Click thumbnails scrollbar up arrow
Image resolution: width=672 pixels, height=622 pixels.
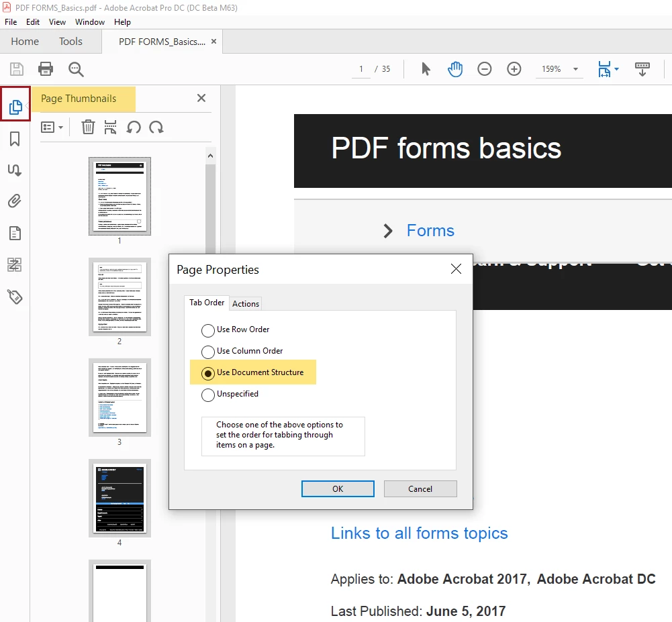pyautogui.click(x=210, y=156)
